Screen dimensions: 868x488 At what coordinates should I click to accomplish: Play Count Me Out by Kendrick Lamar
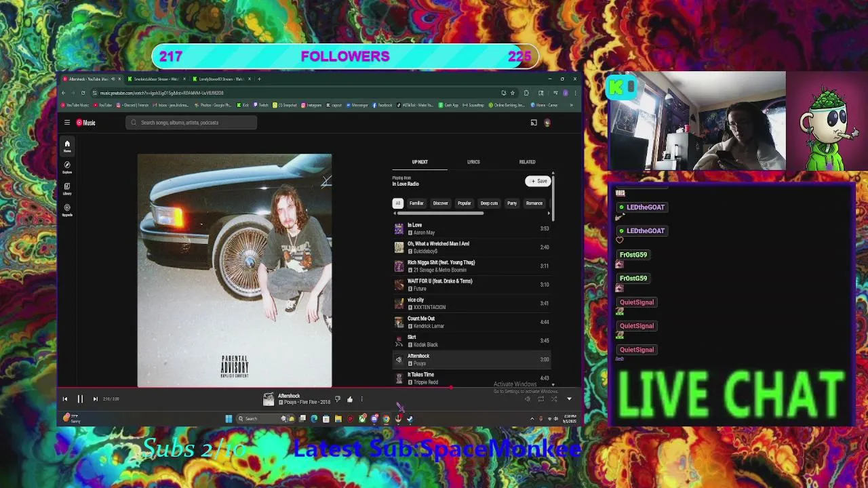[x=473, y=322]
